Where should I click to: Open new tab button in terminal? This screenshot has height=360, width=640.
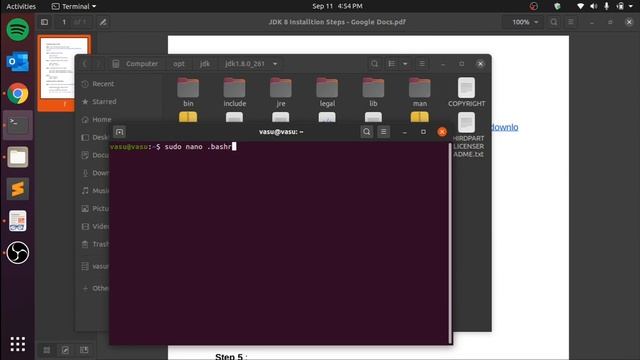[x=120, y=132]
